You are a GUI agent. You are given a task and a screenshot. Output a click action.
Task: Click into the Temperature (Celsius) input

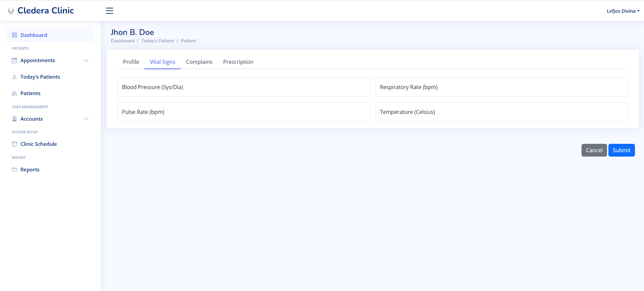click(x=502, y=112)
